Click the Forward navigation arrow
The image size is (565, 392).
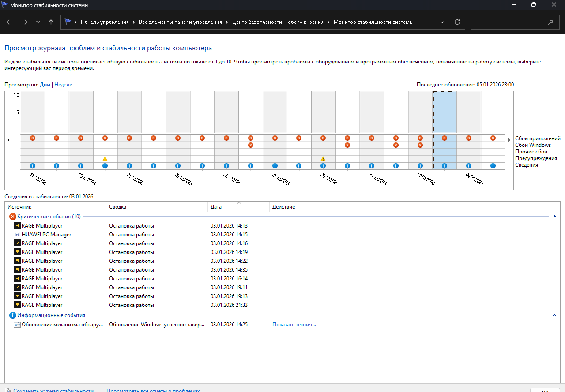point(25,22)
